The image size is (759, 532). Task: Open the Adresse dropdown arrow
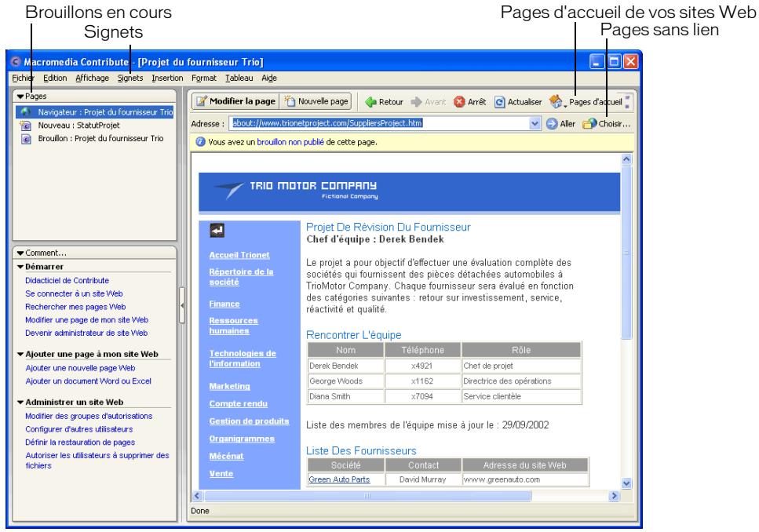[x=535, y=123]
